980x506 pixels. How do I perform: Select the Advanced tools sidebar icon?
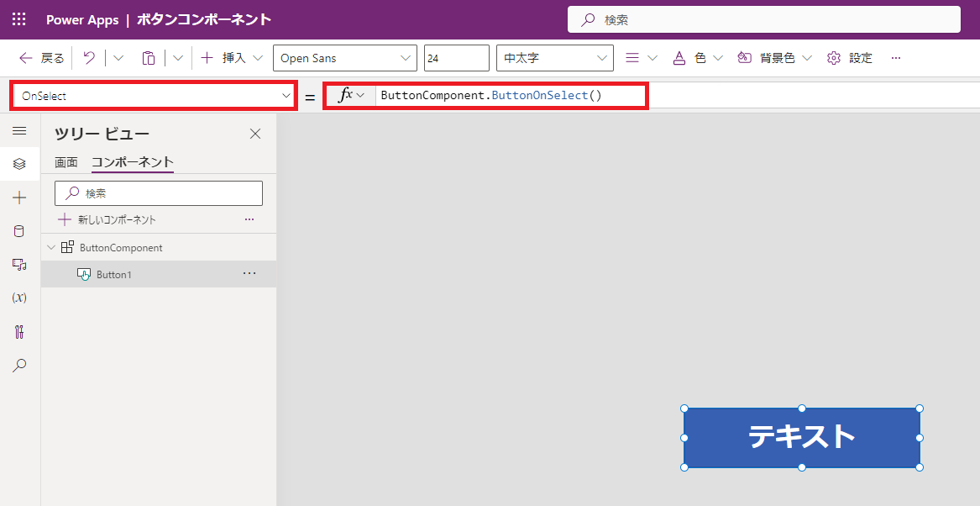point(19,331)
